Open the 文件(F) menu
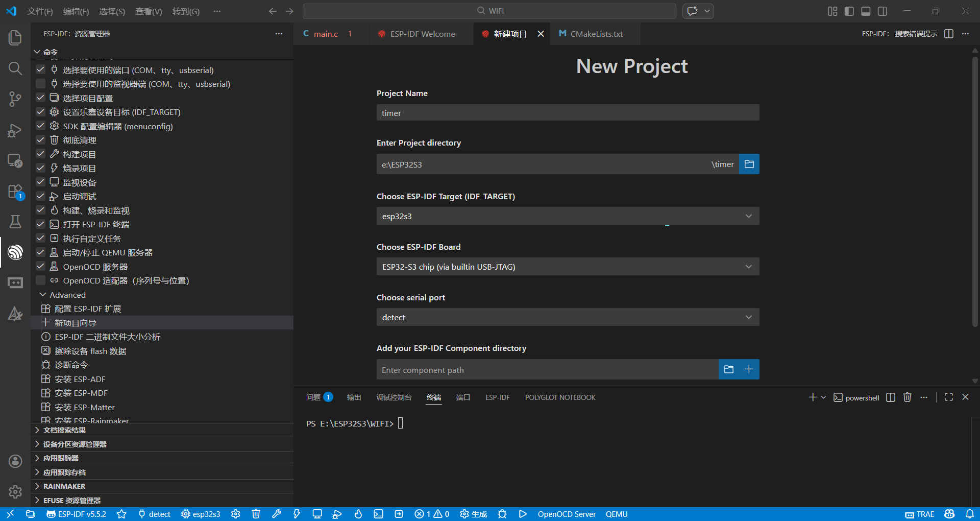The height and width of the screenshot is (521, 980). tap(40, 11)
